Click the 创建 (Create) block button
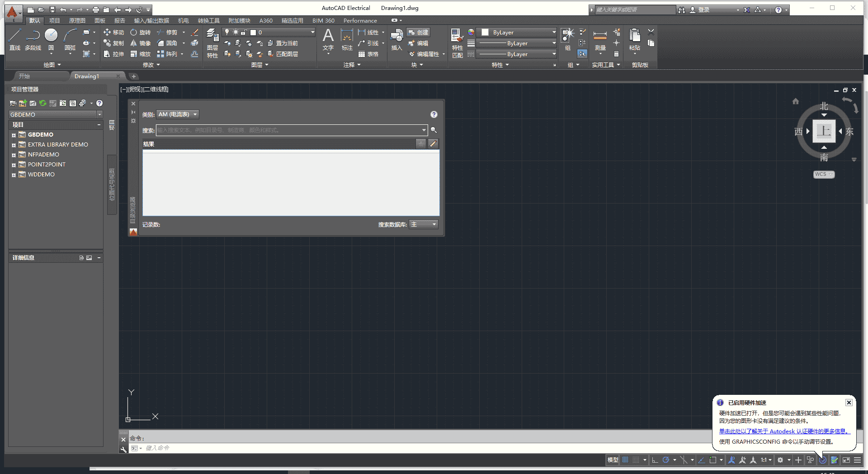This screenshot has height=474, width=868. tap(418, 32)
